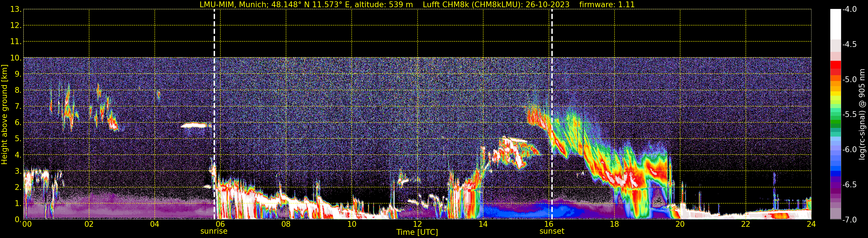The height and width of the screenshot is (238, 868).
Task: Click the '22' time axis tick label
Action: [x=746, y=224]
